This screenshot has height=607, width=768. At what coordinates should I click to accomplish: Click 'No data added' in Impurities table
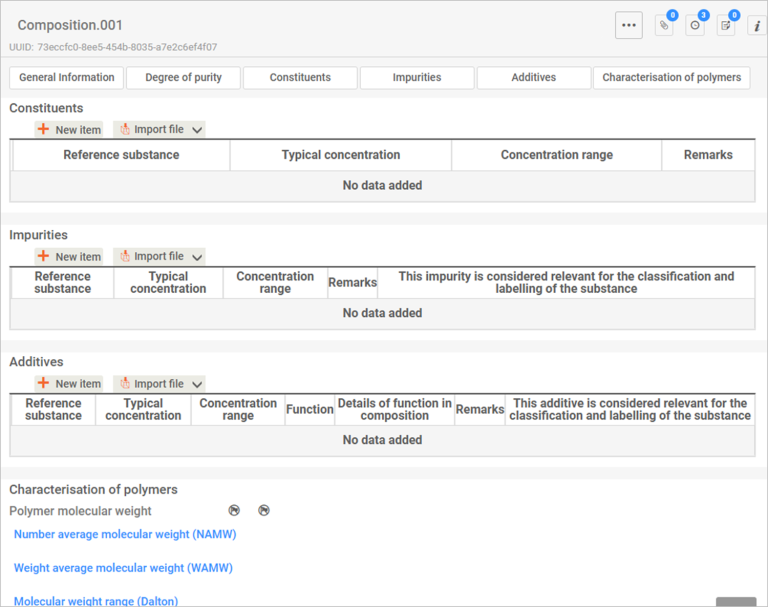[x=382, y=313]
